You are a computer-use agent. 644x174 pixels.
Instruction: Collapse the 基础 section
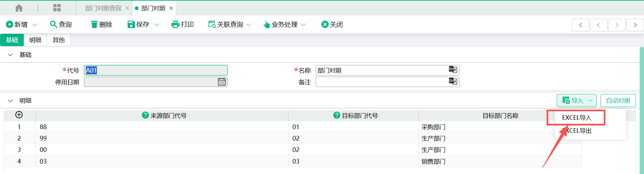10,55
